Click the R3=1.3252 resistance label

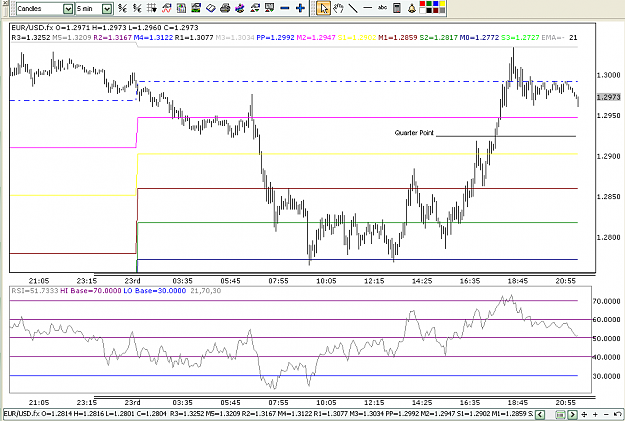tap(31, 37)
